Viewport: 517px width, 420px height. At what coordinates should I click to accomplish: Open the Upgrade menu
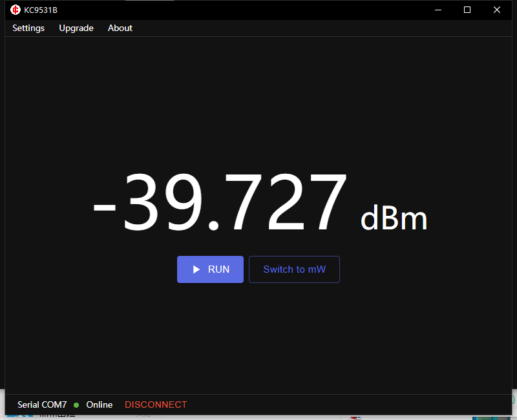click(x=76, y=28)
